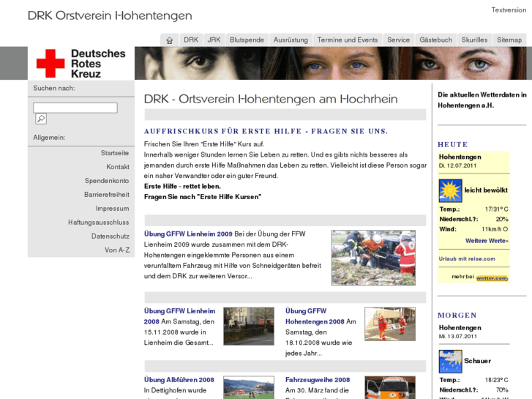Screen dimensions: 532x399
Task: Click the eyes banner header image
Action: [x=331, y=63]
